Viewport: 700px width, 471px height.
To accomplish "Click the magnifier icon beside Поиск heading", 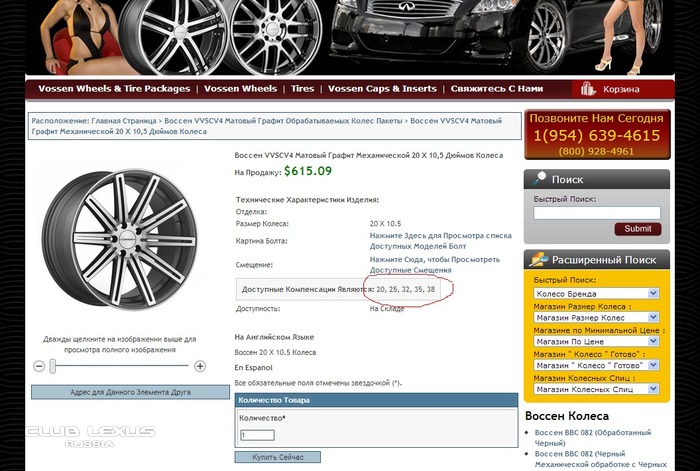I will pyautogui.click(x=538, y=180).
